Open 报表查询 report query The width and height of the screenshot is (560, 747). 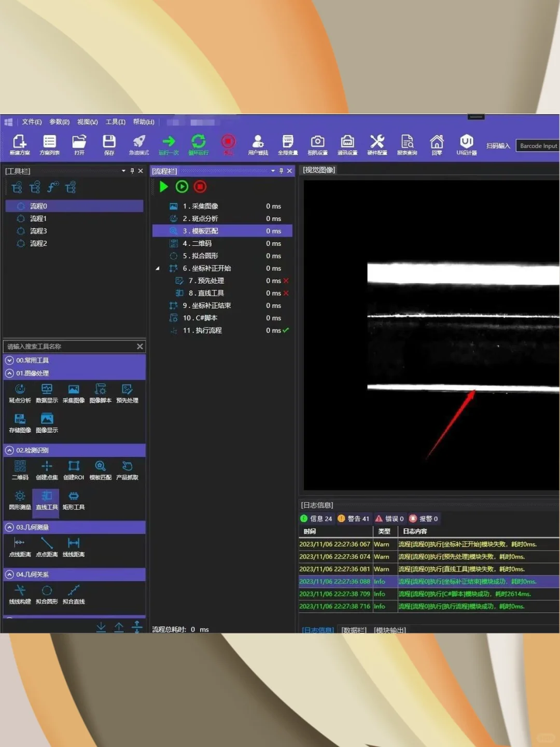(407, 145)
